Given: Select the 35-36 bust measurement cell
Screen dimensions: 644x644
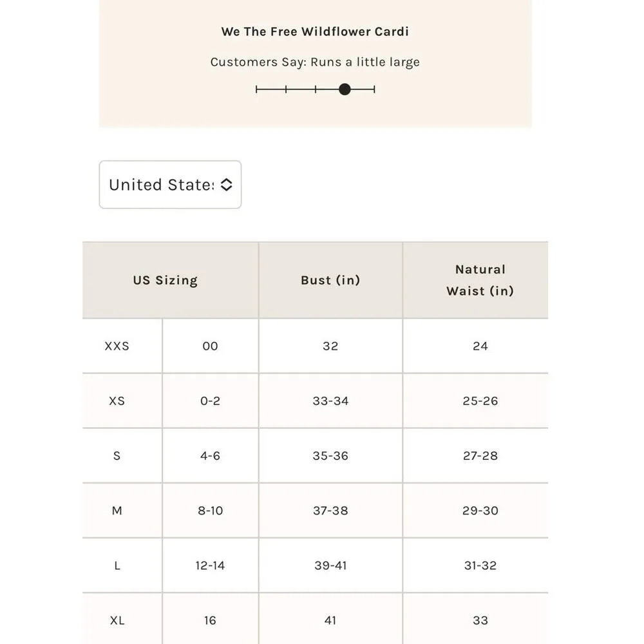Looking at the screenshot, I should pos(330,455).
